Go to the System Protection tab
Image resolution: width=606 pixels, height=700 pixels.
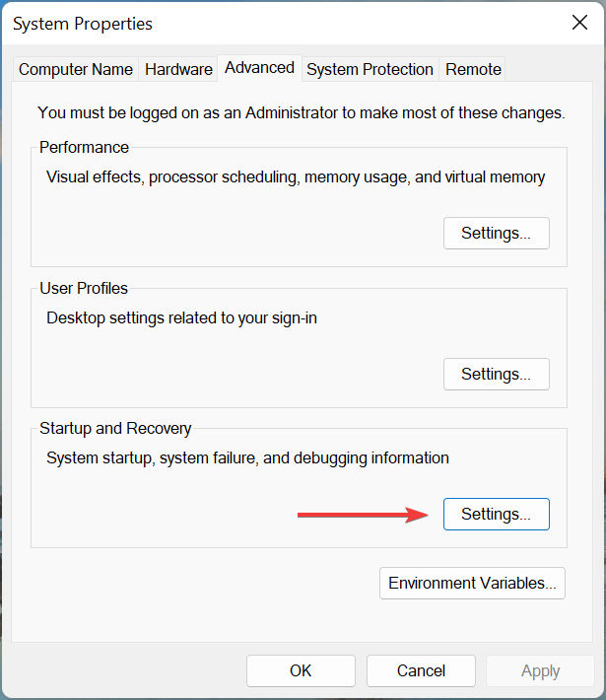tap(370, 69)
